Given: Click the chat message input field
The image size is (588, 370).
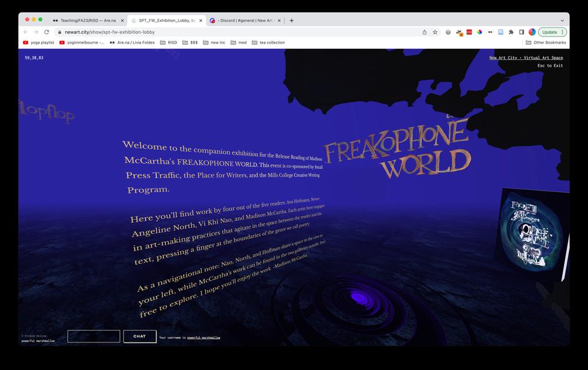Looking at the screenshot, I should (x=93, y=336).
